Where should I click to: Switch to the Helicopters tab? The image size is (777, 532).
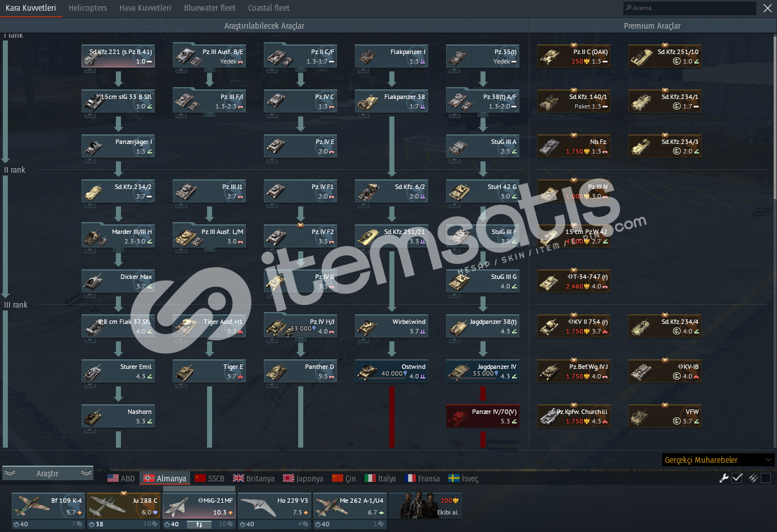88,8
